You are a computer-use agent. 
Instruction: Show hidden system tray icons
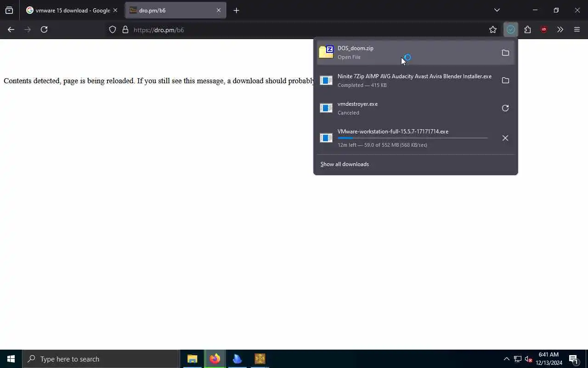pyautogui.click(x=506, y=359)
